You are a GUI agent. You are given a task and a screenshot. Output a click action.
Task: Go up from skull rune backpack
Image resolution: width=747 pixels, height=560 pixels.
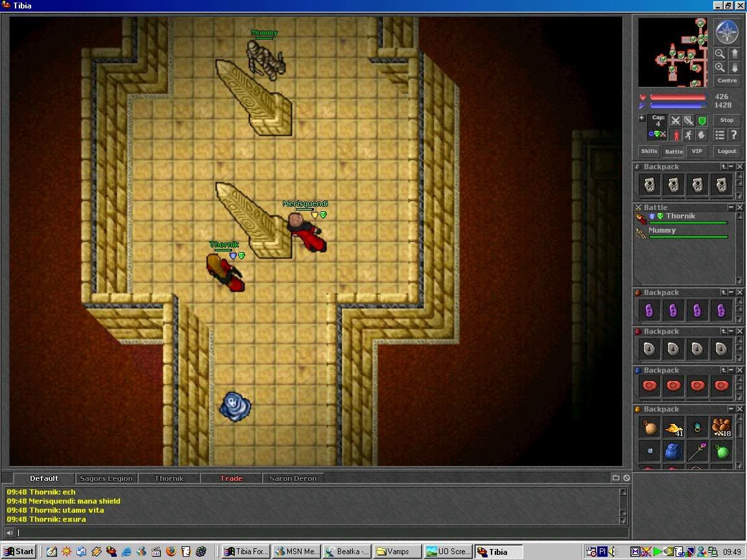(x=724, y=167)
